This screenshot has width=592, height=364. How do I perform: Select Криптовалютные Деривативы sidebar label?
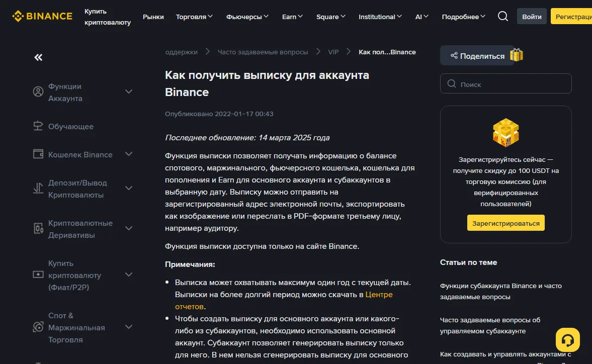[x=80, y=229]
